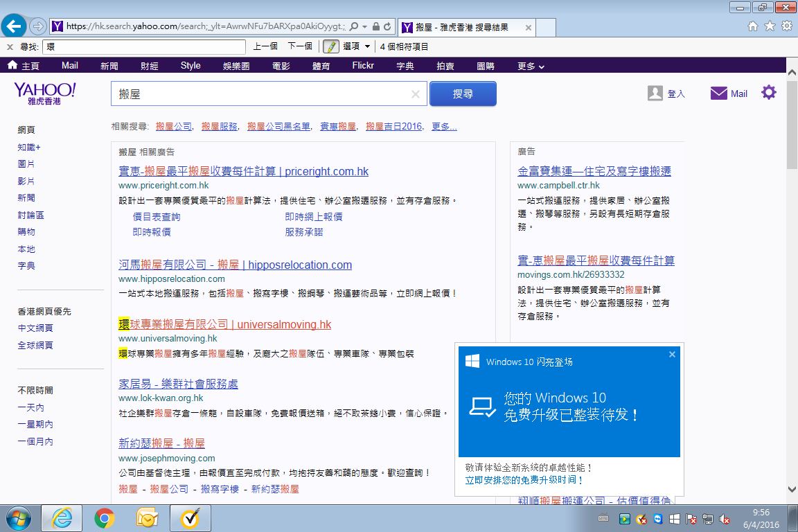Launch Google Chrome from the taskbar
The width and height of the screenshot is (798, 532).
(105, 519)
